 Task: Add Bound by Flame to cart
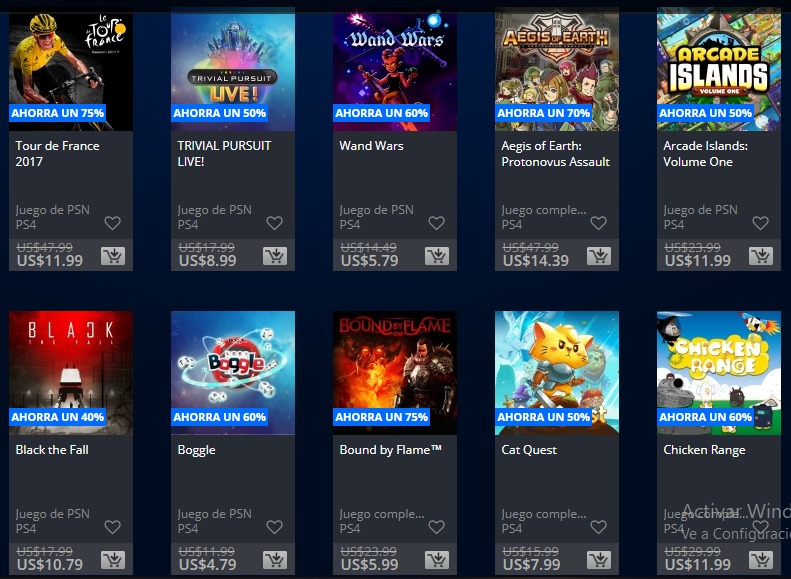[437, 560]
